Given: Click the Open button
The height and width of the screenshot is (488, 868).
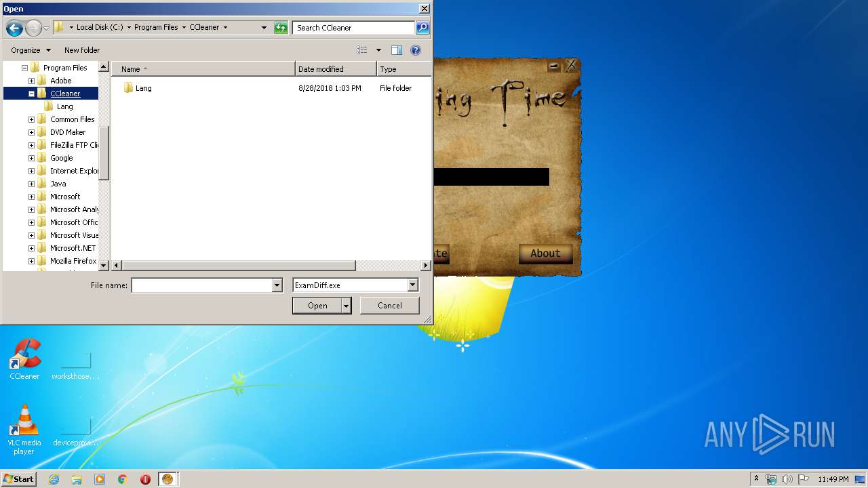Looking at the screenshot, I should pyautogui.click(x=317, y=306).
